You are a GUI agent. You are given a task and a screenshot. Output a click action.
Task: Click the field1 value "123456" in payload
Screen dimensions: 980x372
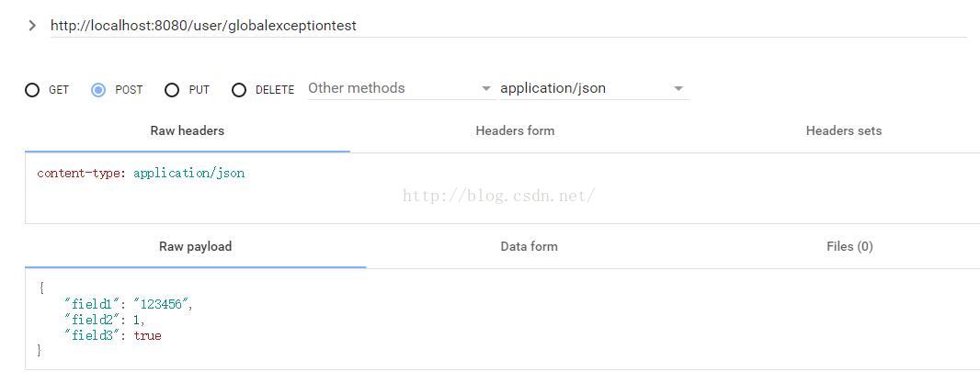point(164,304)
